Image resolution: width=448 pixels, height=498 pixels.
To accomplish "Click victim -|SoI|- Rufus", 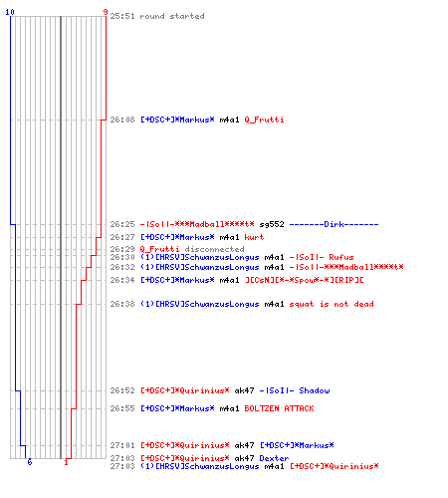I will pos(322,257).
